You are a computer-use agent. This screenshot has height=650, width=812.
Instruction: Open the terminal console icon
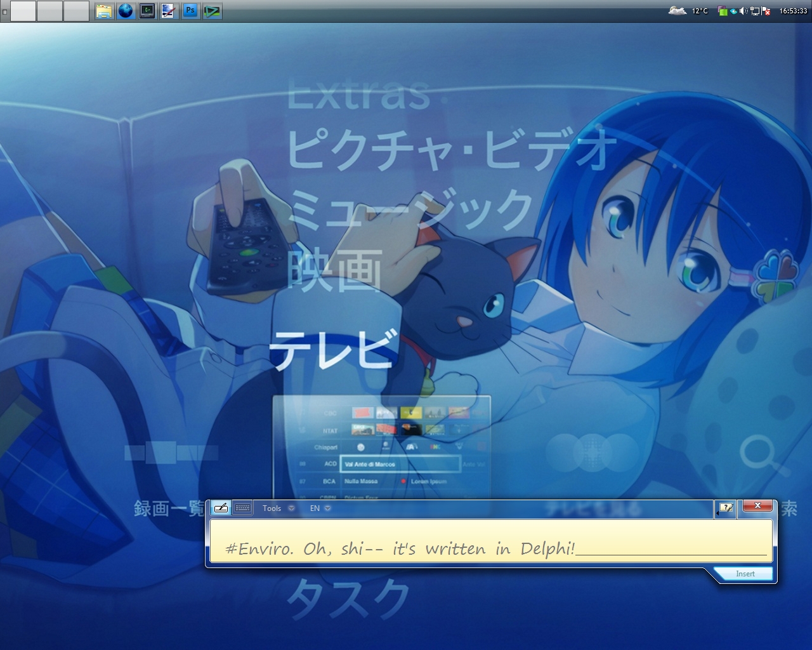(147, 11)
